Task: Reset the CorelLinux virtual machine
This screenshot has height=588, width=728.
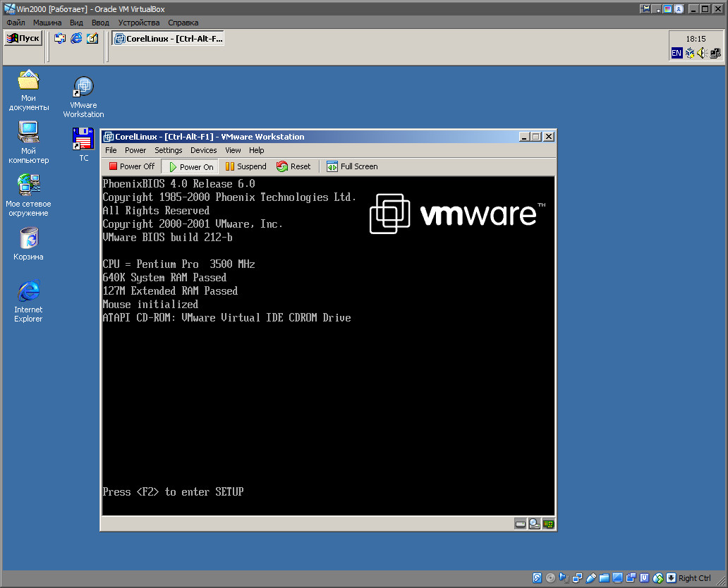Action: (x=293, y=166)
